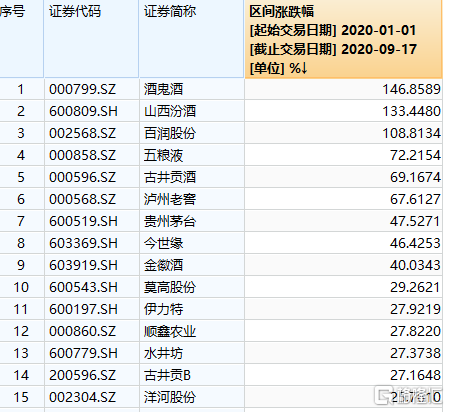Image resolution: width=449 pixels, height=412 pixels.
Task: Select code 002568.SZ
Action: [x=82, y=133]
